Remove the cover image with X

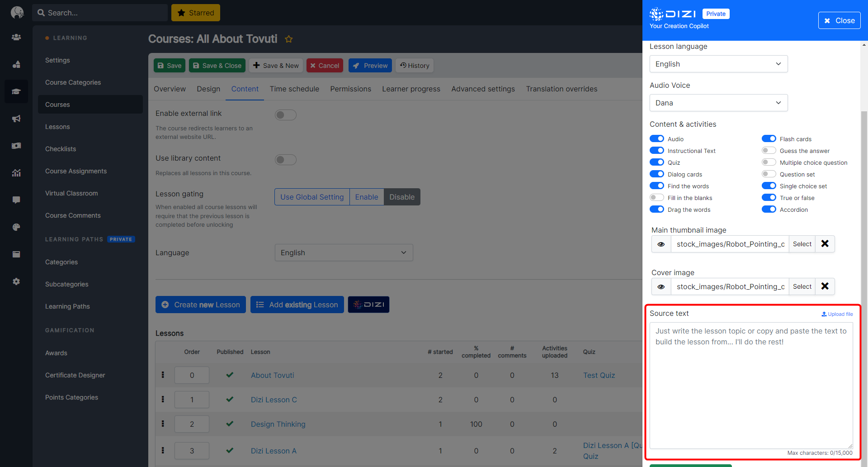pos(825,286)
